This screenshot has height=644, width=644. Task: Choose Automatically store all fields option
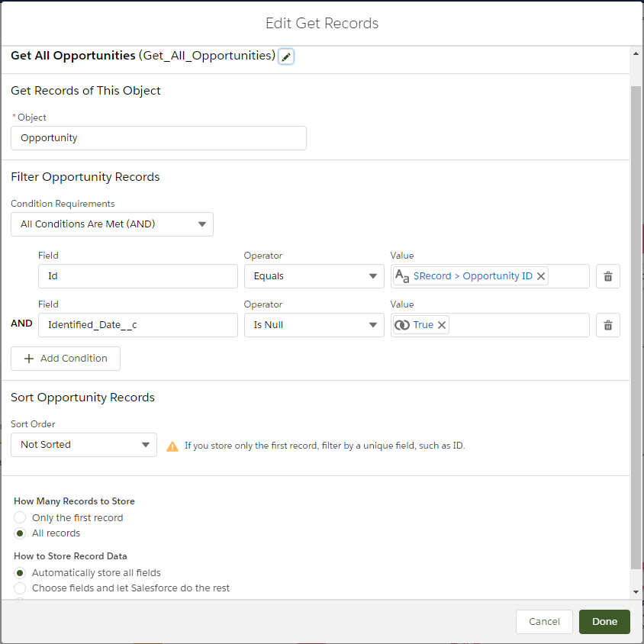coord(21,573)
